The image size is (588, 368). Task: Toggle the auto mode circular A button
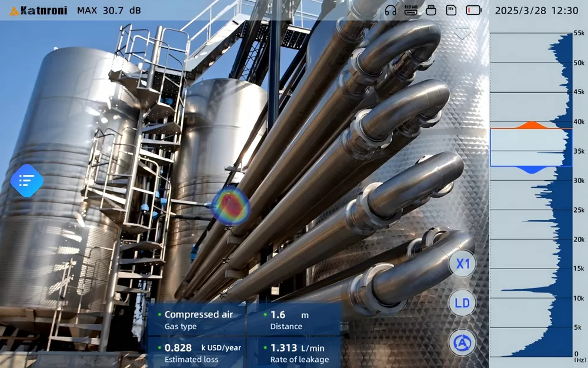pyautogui.click(x=463, y=342)
